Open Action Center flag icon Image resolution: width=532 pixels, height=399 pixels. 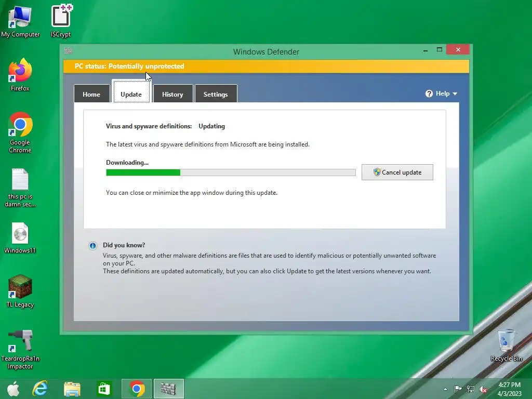(x=458, y=389)
